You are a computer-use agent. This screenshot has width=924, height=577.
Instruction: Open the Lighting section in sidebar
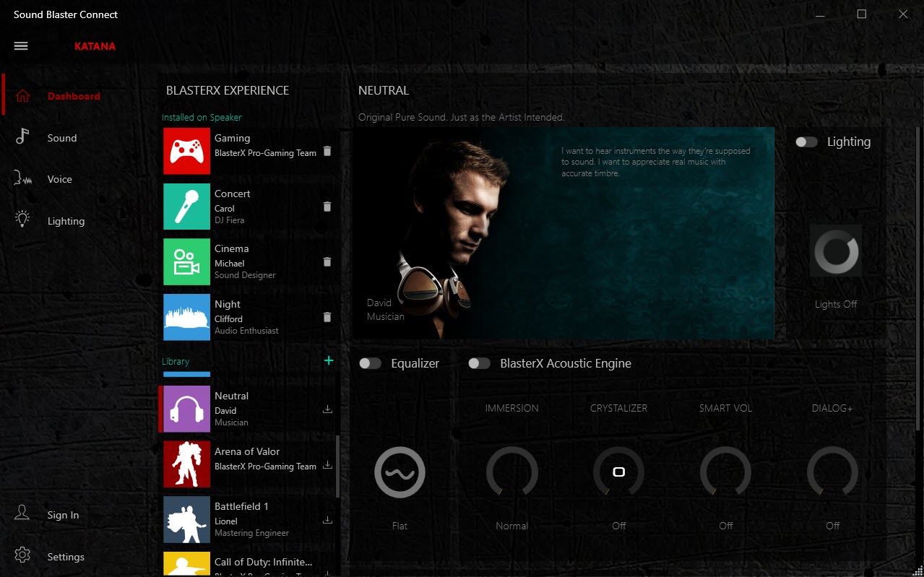[66, 221]
